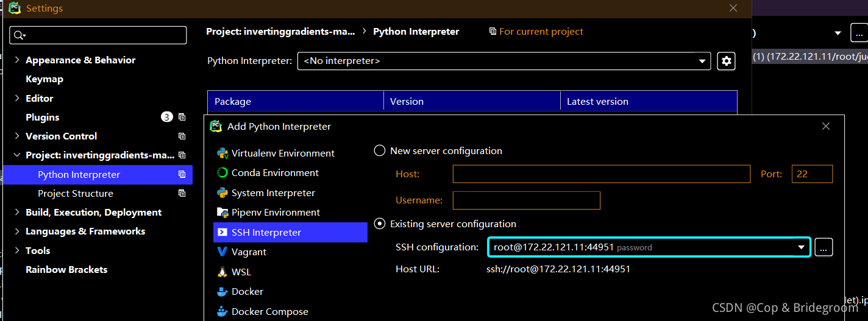The image size is (868, 321).
Task: Select Existing server configuration radio button
Action: [380, 224]
